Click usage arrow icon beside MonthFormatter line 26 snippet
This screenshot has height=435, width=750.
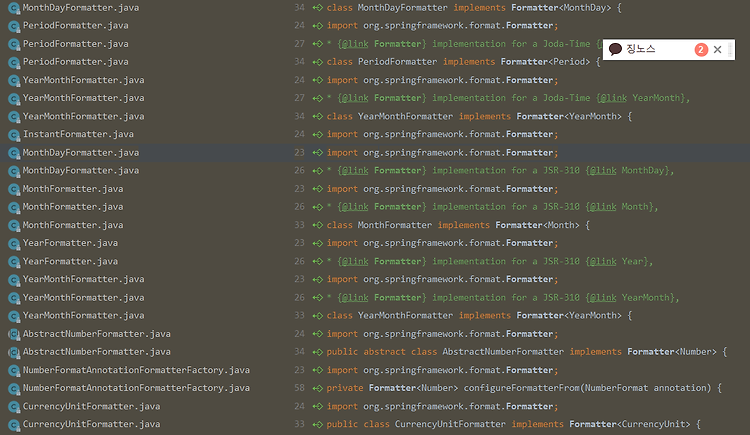pos(318,207)
